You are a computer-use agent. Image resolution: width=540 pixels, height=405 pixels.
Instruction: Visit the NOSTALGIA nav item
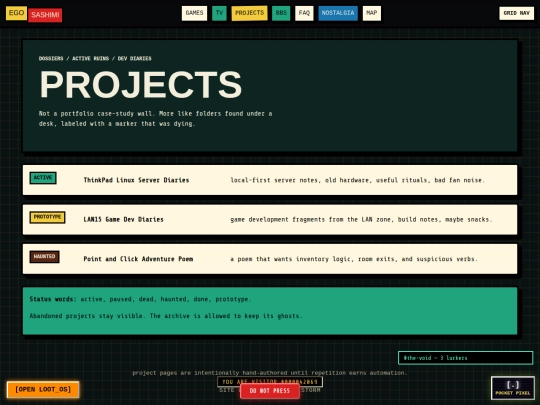coord(338,13)
